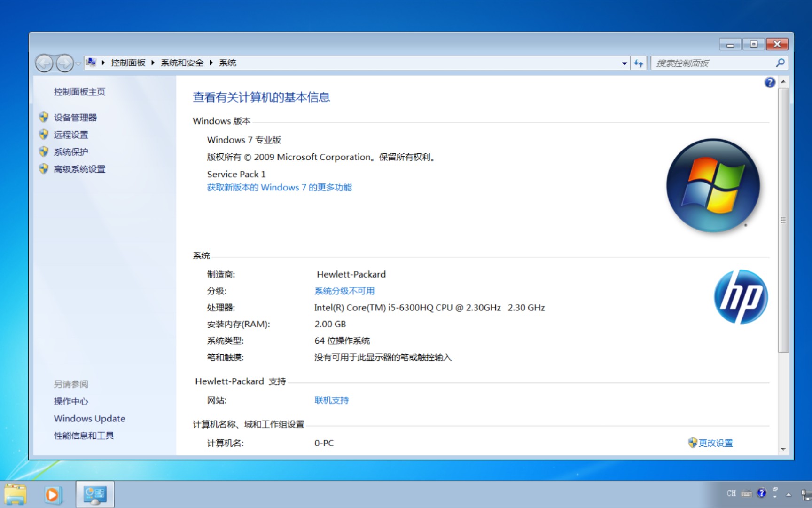Viewport: 812px width, 508px height.
Task: Expand the arrow after 控制面板 breadcrumb
Action: point(153,63)
